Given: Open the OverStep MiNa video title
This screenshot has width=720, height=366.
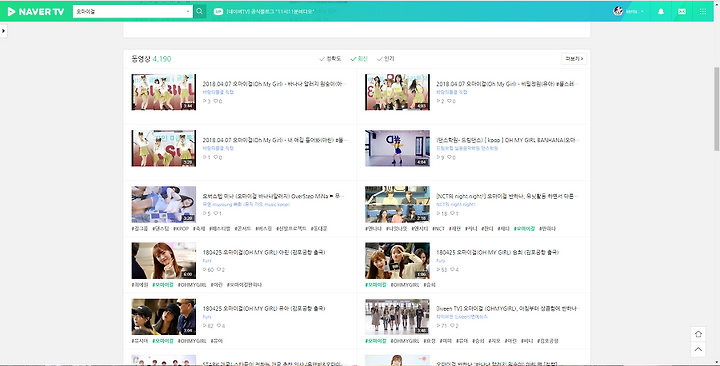Looking at the screenshot, I should click(x=273, y=196).
